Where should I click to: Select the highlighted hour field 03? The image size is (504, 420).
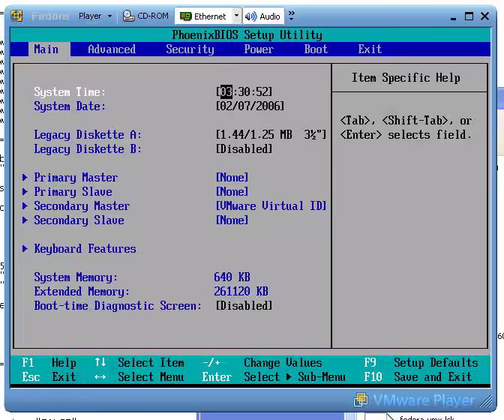226,91
